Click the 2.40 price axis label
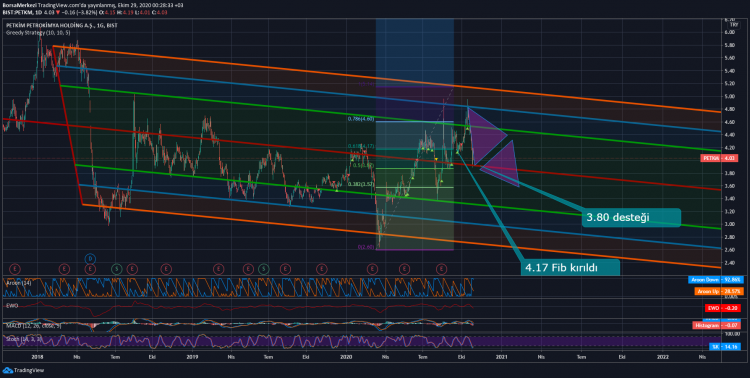 click(730, 263)
